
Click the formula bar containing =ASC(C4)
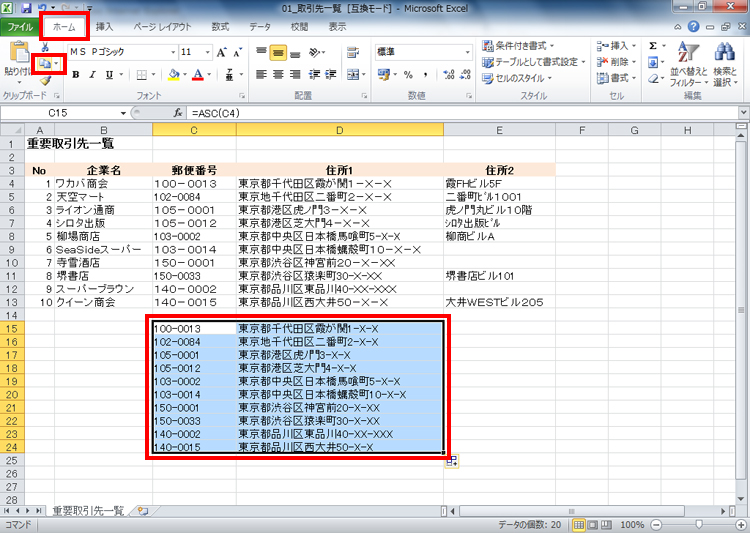(x=463, y=113)
